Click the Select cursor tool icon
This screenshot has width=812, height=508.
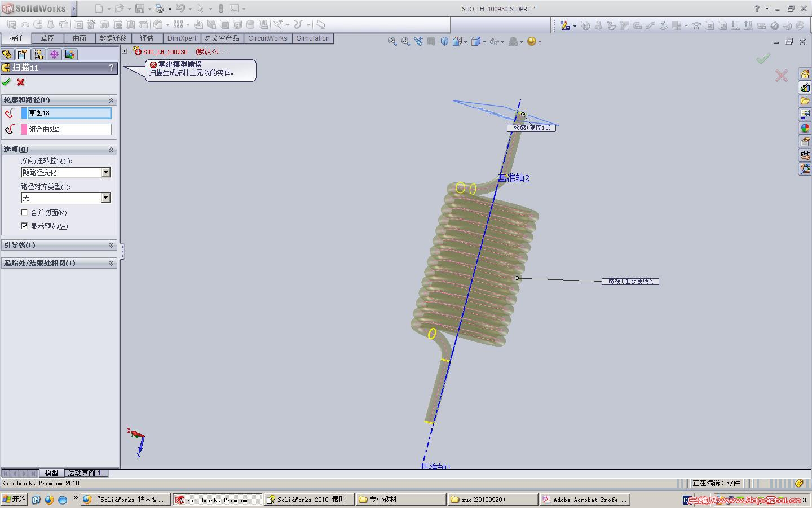pos(200,8)
